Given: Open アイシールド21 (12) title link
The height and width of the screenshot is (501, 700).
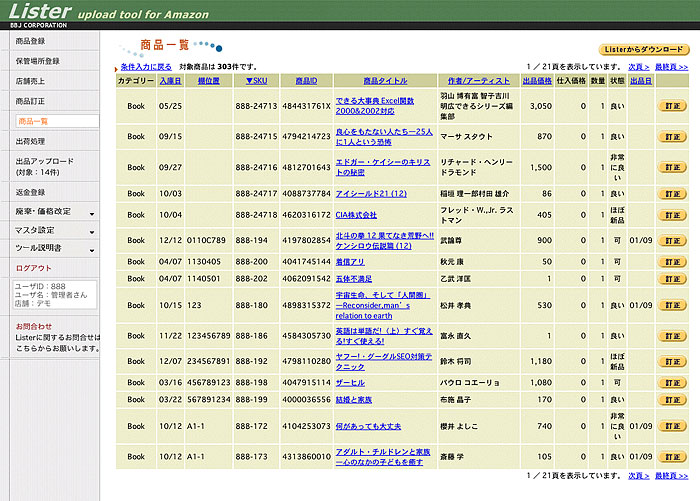Looking at the screenshot, I should pyautogui.click(x=371, y=194).
